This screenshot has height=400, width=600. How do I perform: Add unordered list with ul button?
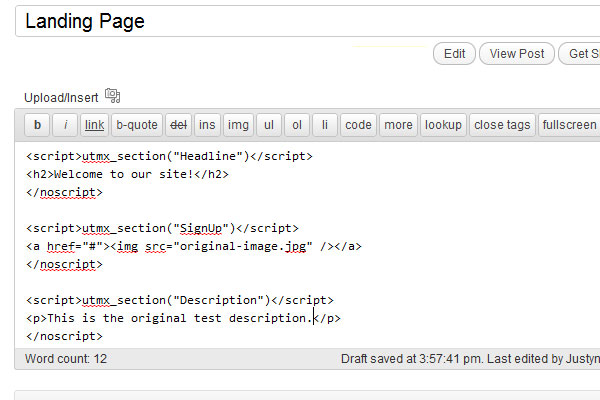click(x=268, y=125)
